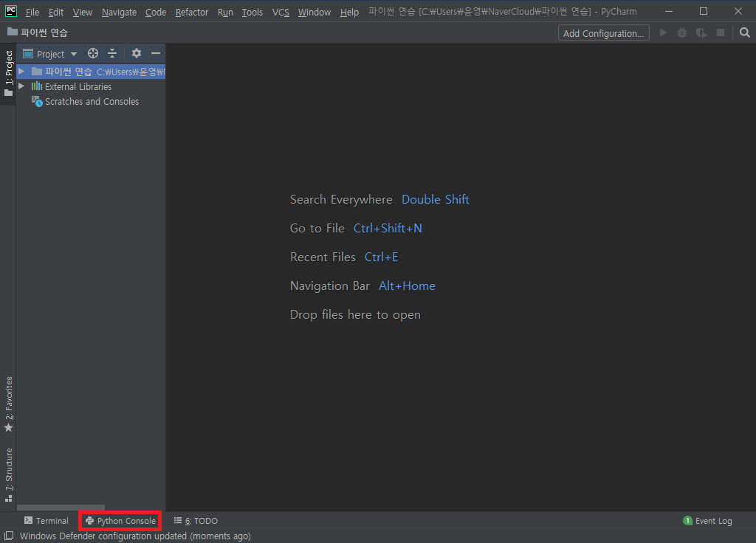Click the Alt+Home shortcut text
Screen dimensions: 756x543
[407, 286]
